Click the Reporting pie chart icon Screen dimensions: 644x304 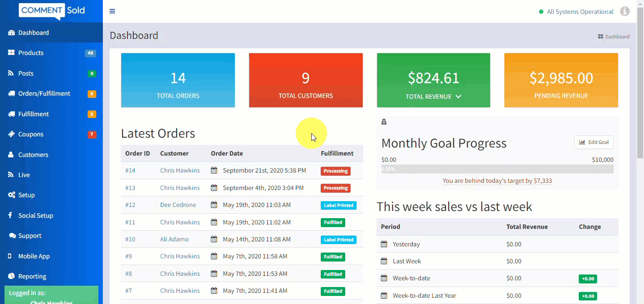tap(11, 276)
